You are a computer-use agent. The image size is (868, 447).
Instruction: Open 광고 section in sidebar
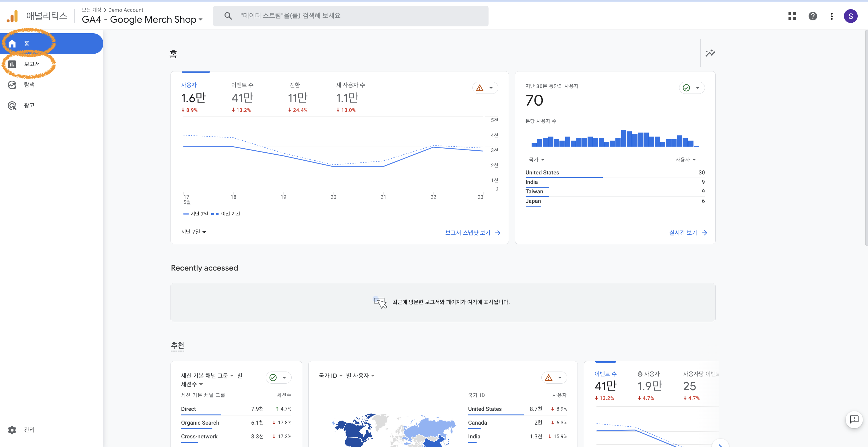click(29, 105)
